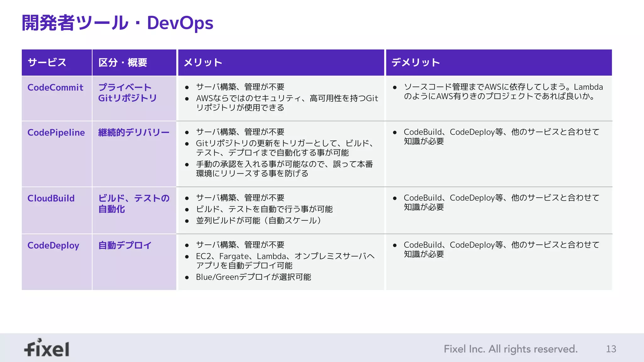Click the 継続的デリバリー category text
Screen dimensions: 644x362
(134, 132)
